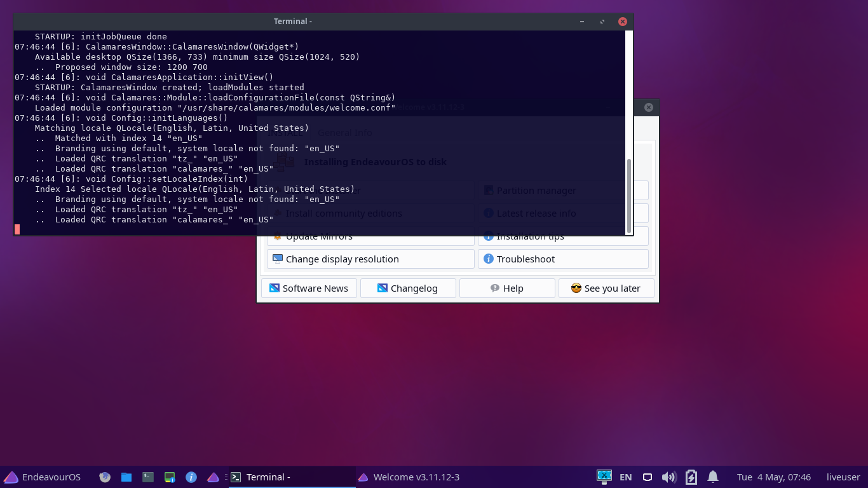This screenshot has height=488, width=868.
Task: Click the info icon beside Troubleshoot
Action: (488, 259)
